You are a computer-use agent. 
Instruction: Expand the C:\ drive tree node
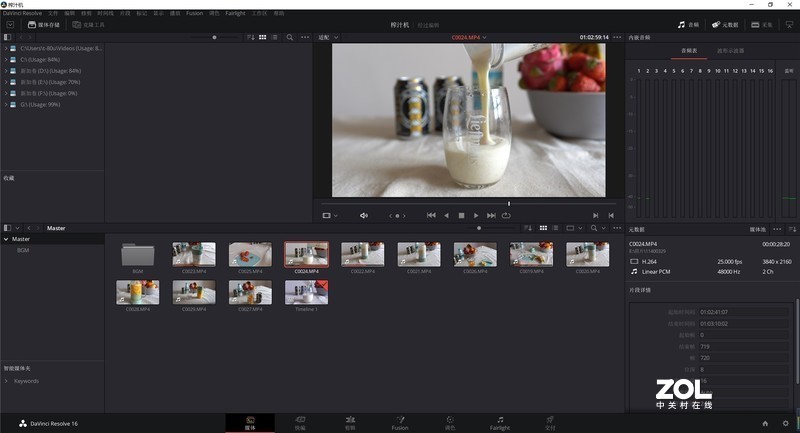pyautogui.click(x=7, y=59)
